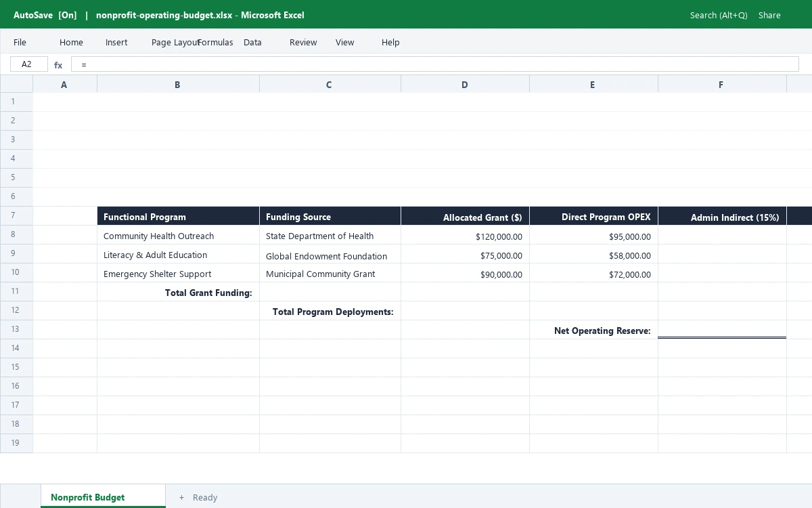
Task: Click the $58,000.00 OPEX cell
Action: (593, 254)
